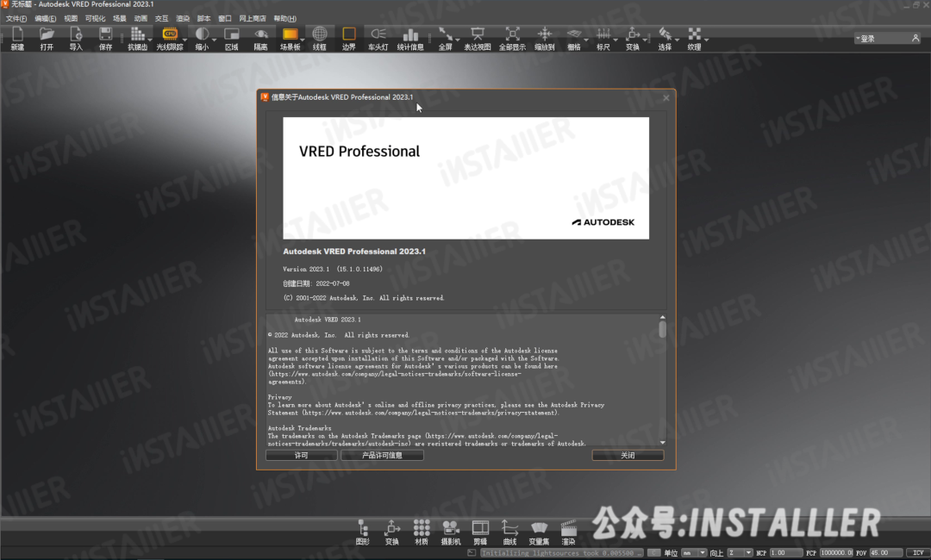Toggle 区域 (Region) render icon
The image size is (931, 560).
click(232, 39)
